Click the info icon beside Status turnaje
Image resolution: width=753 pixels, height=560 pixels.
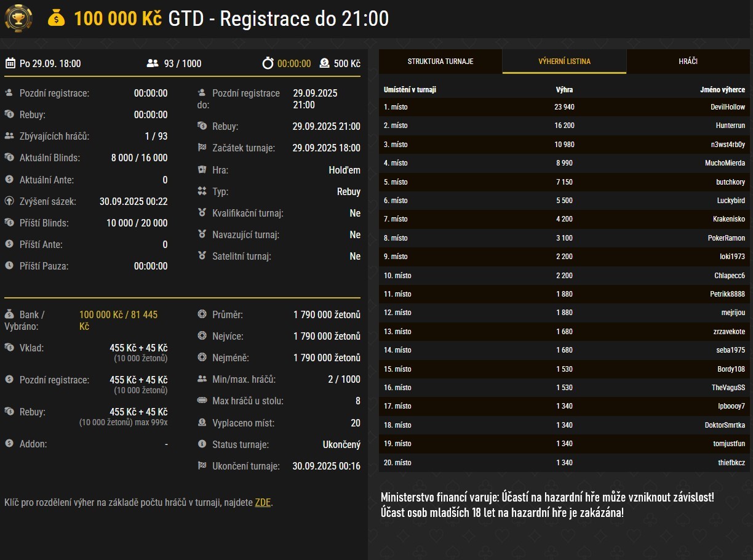point(202,444)
